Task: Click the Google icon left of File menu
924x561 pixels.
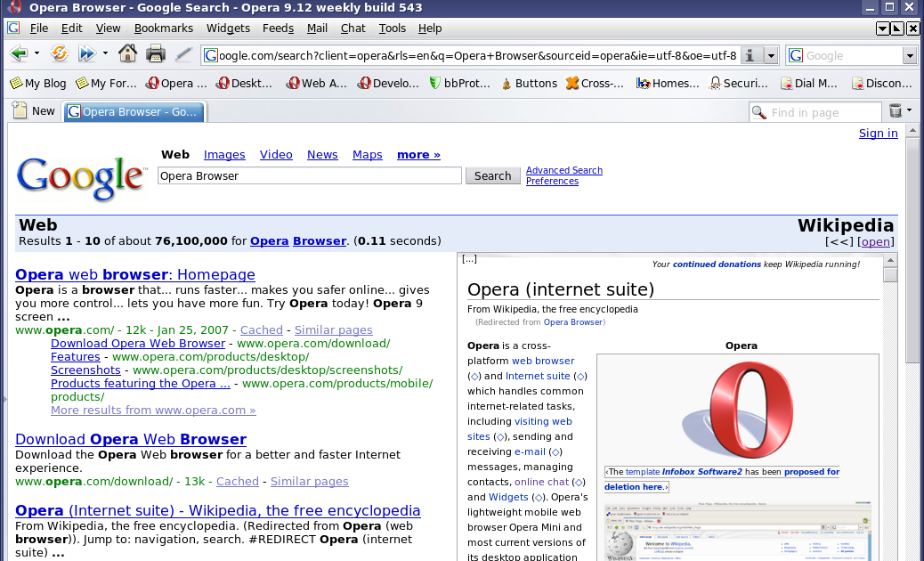Action: (x=13, y=28)
